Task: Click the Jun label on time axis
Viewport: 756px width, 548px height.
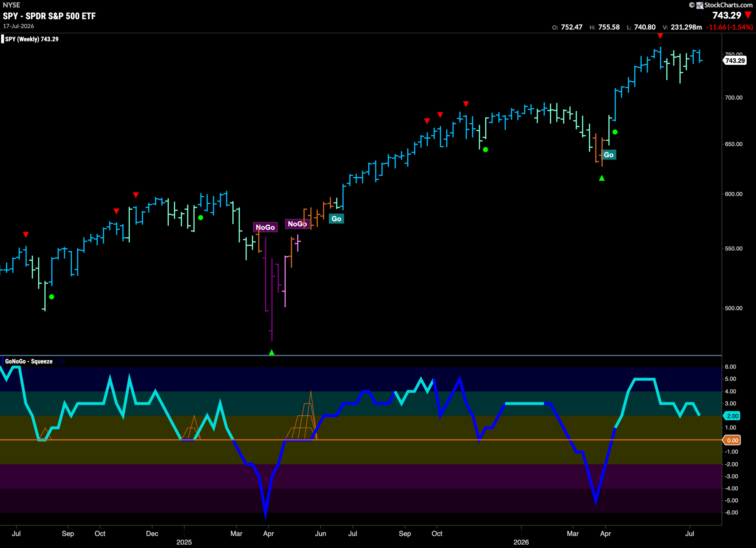Action: coord(320,533)
